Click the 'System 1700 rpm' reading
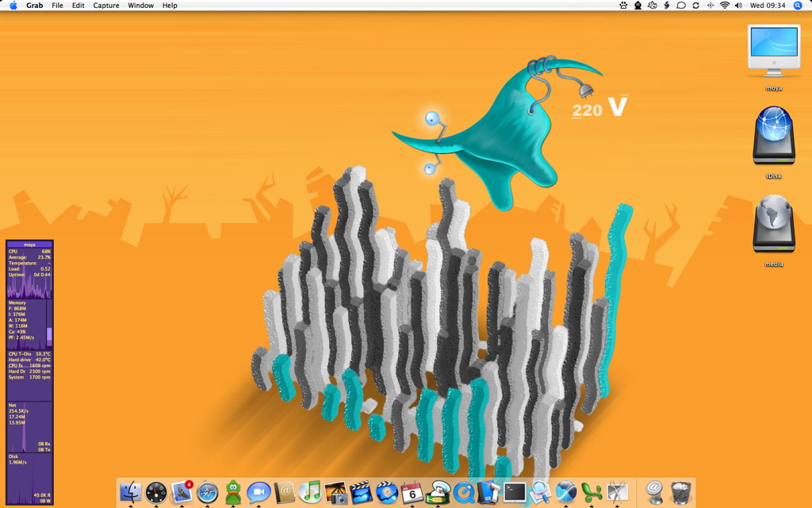Viewport: 812px width, 508px height. coord(29,377)
